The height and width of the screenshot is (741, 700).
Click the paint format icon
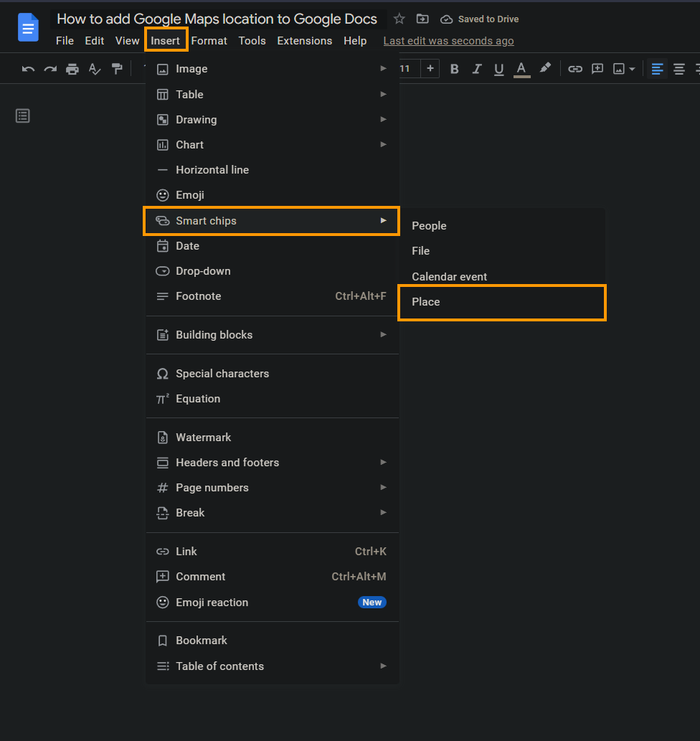[117, 69]
